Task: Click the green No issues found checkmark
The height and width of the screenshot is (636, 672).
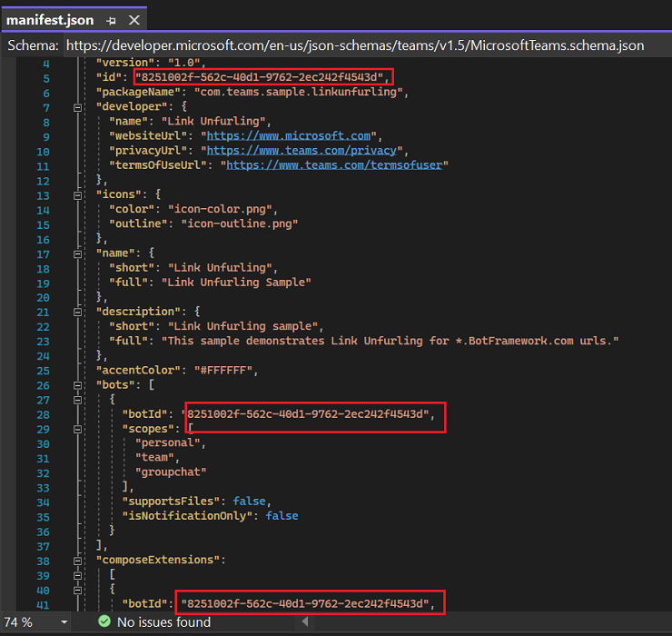Action: 104,621
